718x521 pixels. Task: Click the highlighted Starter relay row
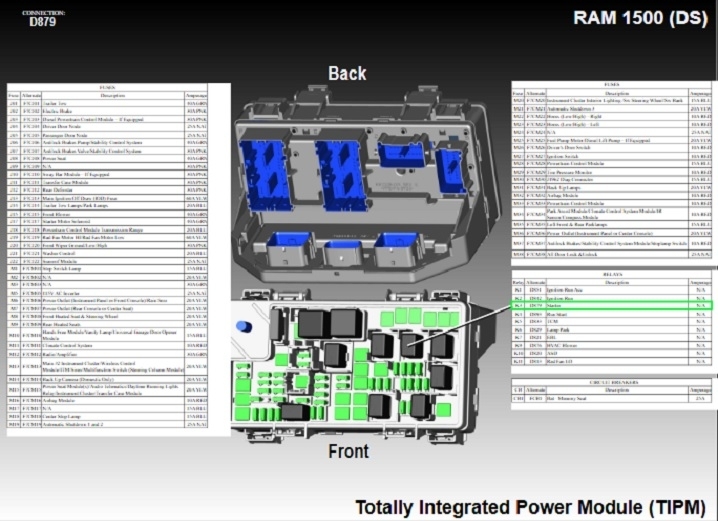click(612, 305)
